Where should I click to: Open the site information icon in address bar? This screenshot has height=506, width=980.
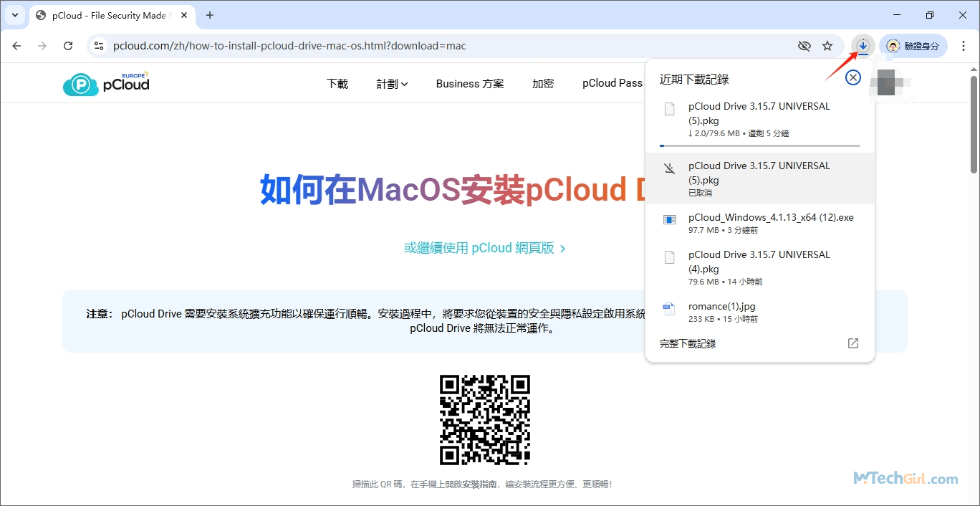click(100, 46)
